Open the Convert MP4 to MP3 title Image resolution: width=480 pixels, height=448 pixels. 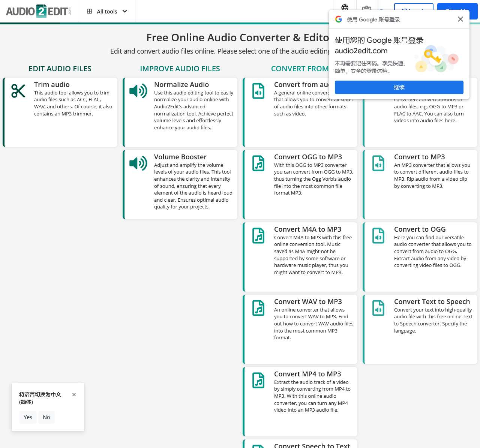307,374
